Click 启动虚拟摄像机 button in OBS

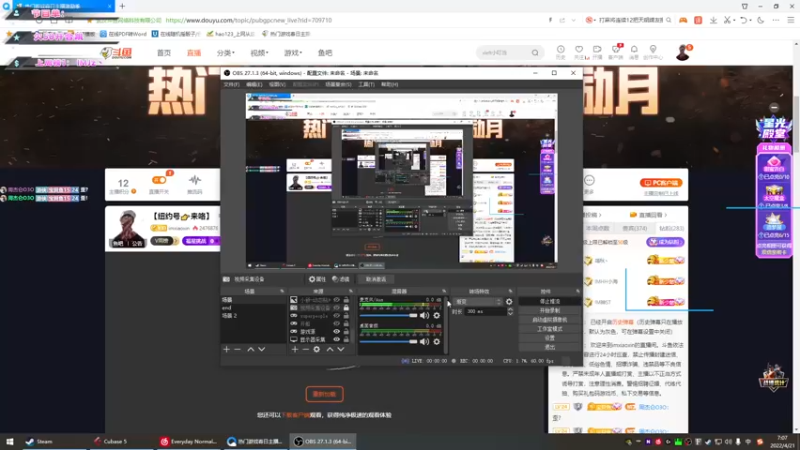coord(549,320)
